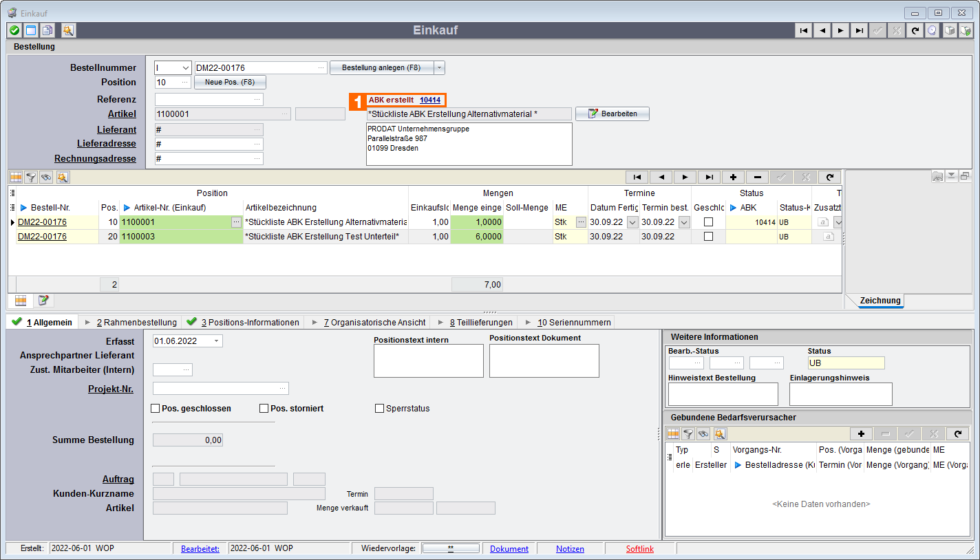Delete row with positions table minus button
This screenshot has height=560, width=980.
tap(757, 177)
